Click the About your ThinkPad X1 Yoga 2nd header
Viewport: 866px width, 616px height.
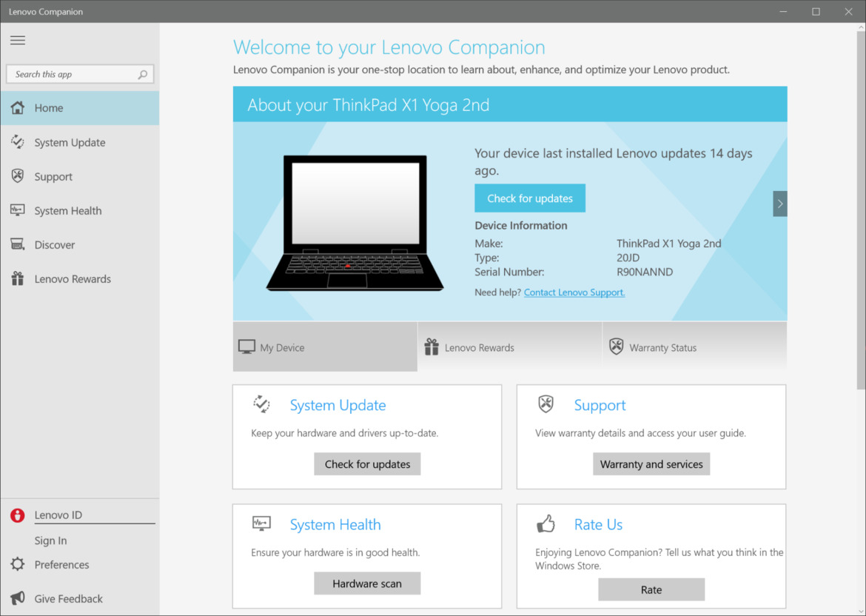click(x=510, y=104)
